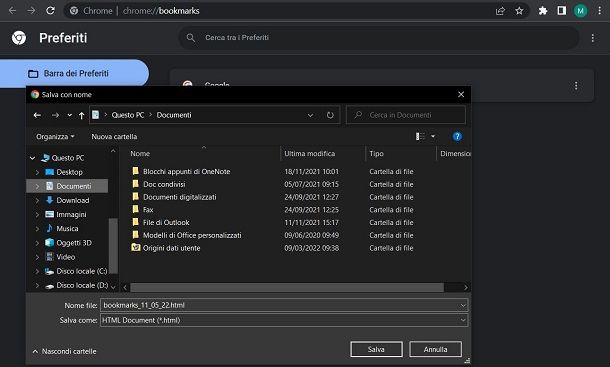This screenshot has width=610, height=367.
Task: Open the Chrome extensions puzzle icon
Action: coord(543,11)
